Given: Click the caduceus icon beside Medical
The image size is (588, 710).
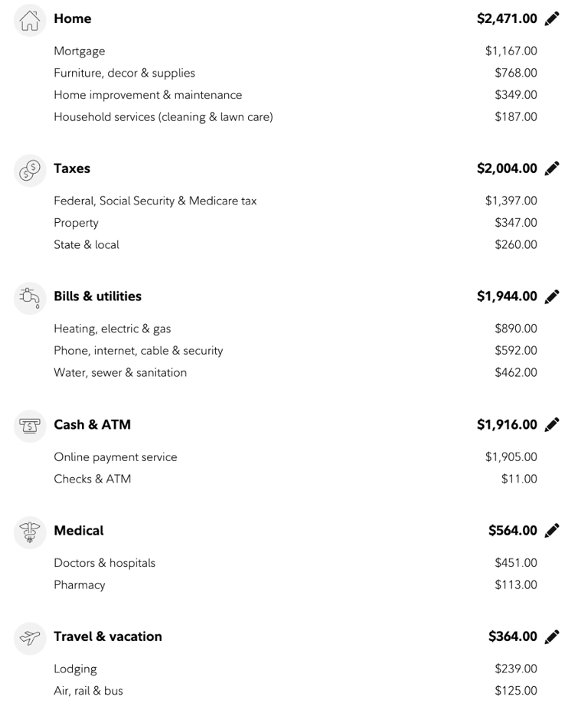Looking at the screenshot, I should point(30,532).
